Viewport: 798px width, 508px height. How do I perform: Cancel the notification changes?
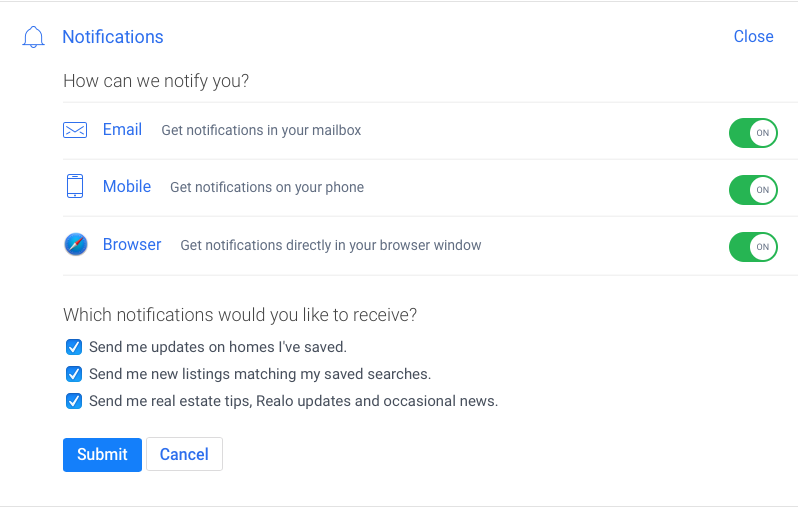[184, 454]
